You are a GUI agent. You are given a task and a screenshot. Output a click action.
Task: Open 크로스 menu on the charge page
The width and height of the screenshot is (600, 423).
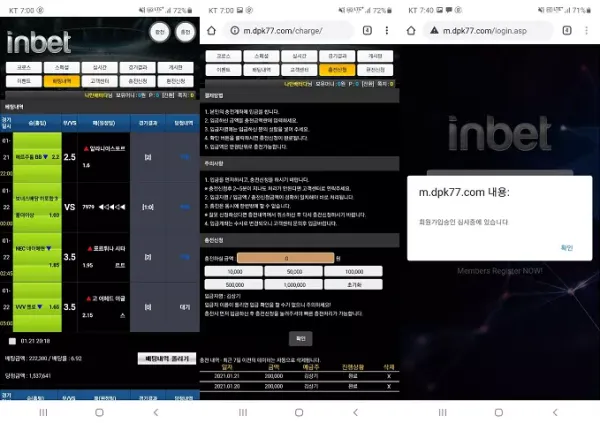coord(223,56)
